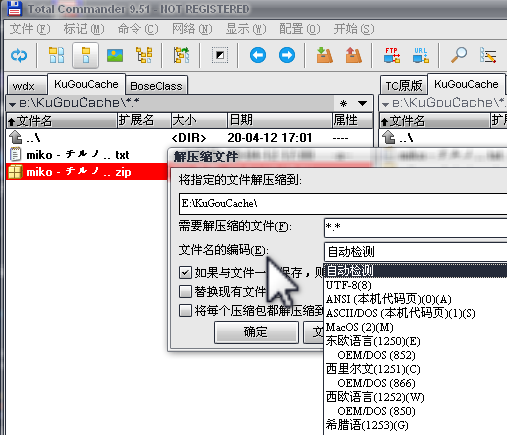The height and width of the screenshot is (435, 507).
Task: Select MacOS (2)(M) encoding option
Action: coord(416,327)
